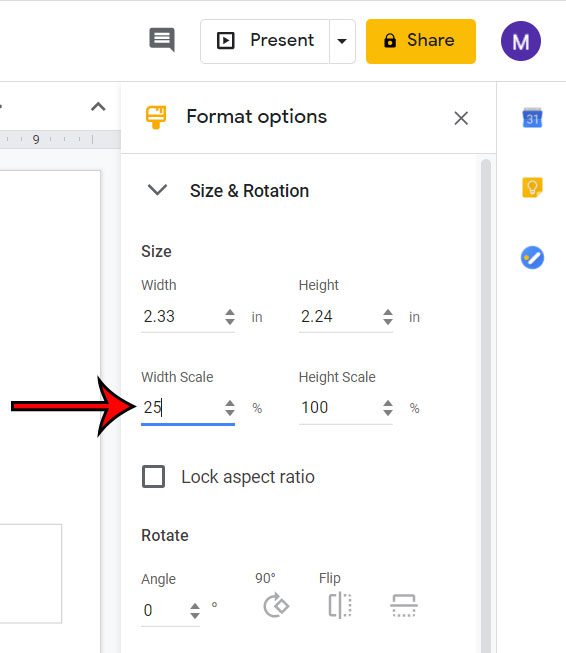Enable the Lock aspect ratio checkbox
Screen dimensions: 566x653
(x=153, y=476)
